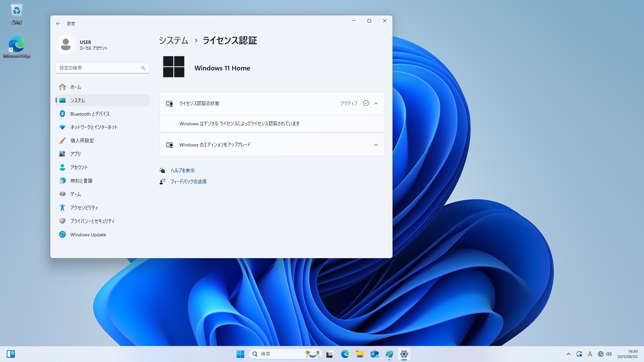This screenshot has height=362, width=644.
Task: Click the Windows Update sync icon
Action: point(62,234)
